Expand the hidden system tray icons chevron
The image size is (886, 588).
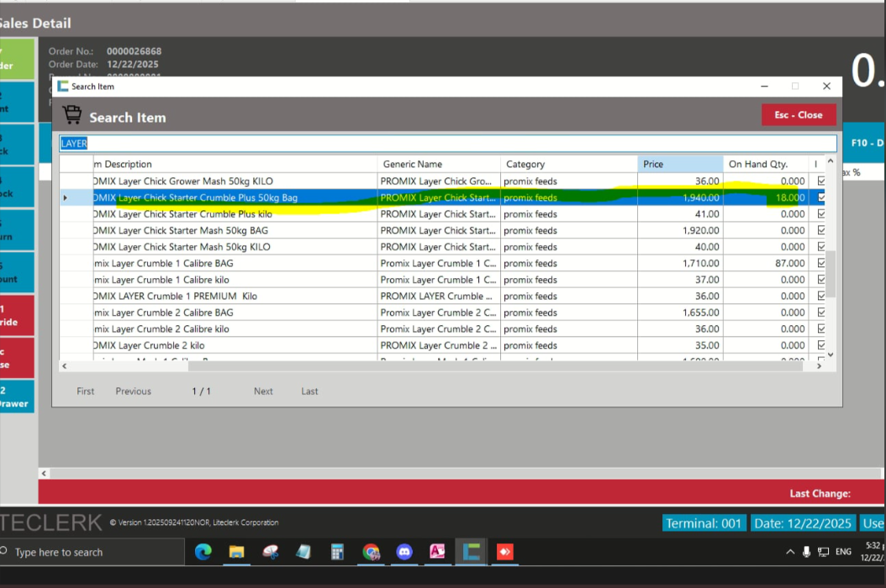tap(790, 552)
